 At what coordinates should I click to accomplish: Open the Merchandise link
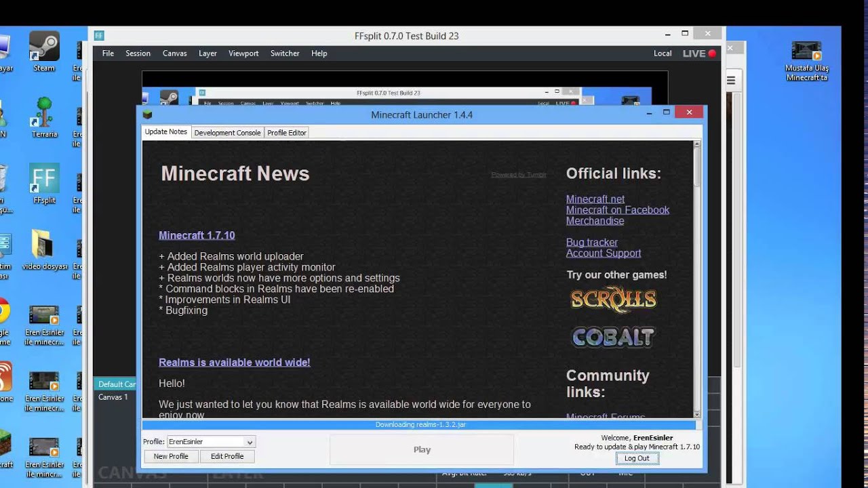[x=595, y=221]
